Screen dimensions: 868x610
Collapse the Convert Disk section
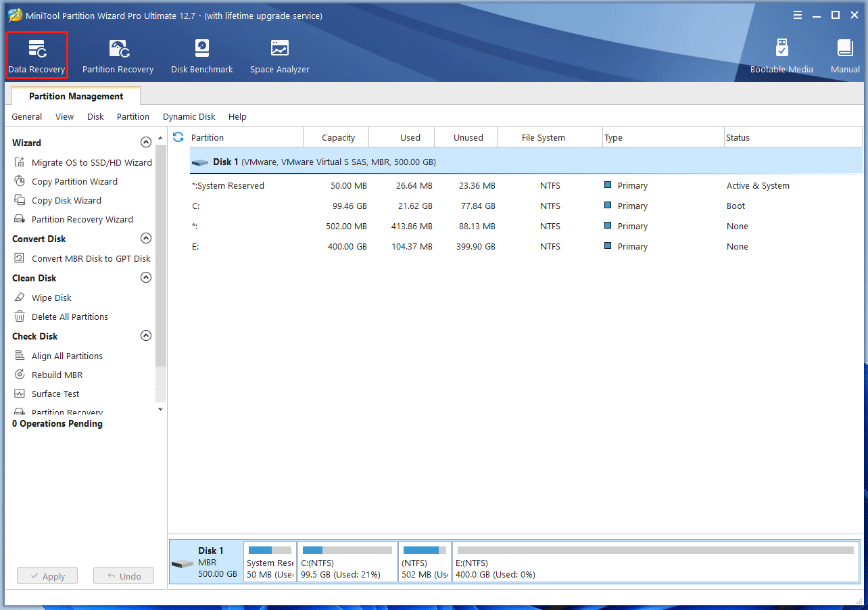point(145,238)
